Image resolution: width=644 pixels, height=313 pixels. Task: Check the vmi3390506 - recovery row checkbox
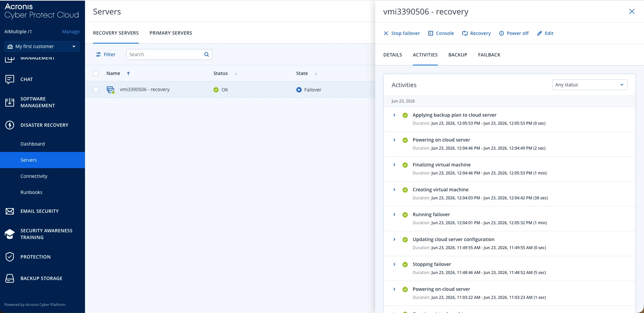click(x=96, y=89)
